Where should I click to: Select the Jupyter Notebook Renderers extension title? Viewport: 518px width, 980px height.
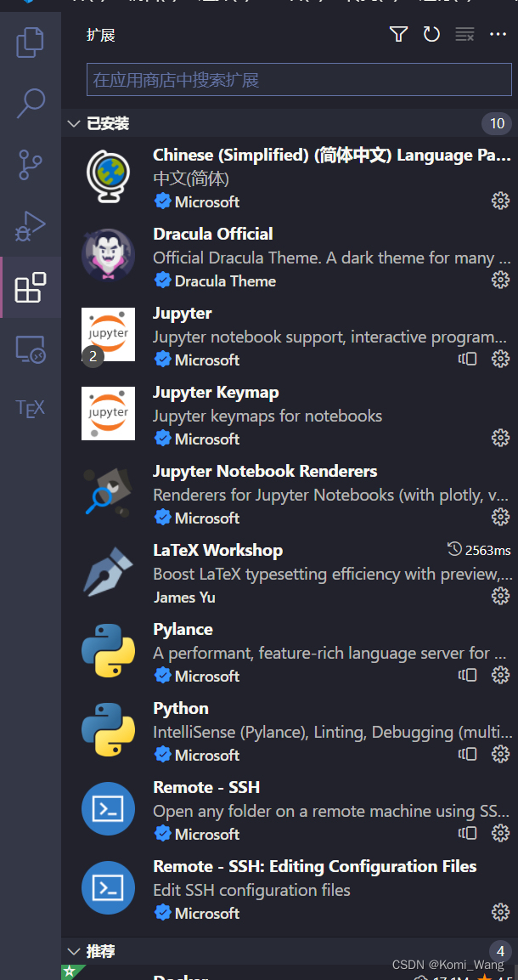[x=265, y=471]
